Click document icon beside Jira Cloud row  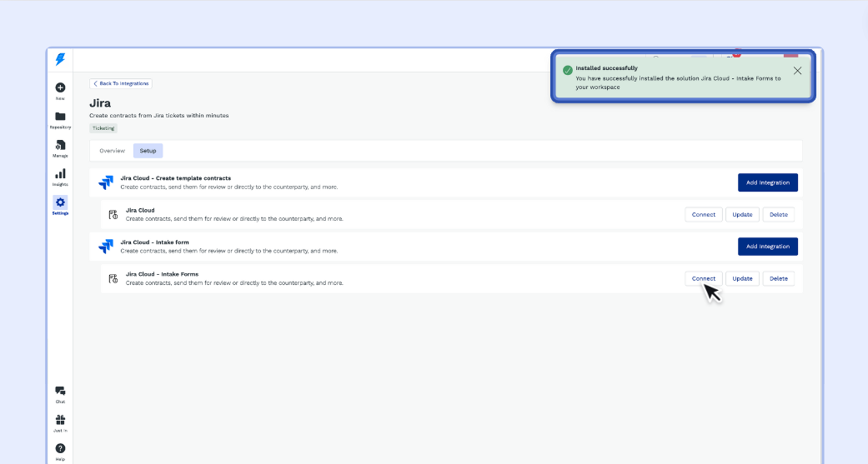click(113, 215)
